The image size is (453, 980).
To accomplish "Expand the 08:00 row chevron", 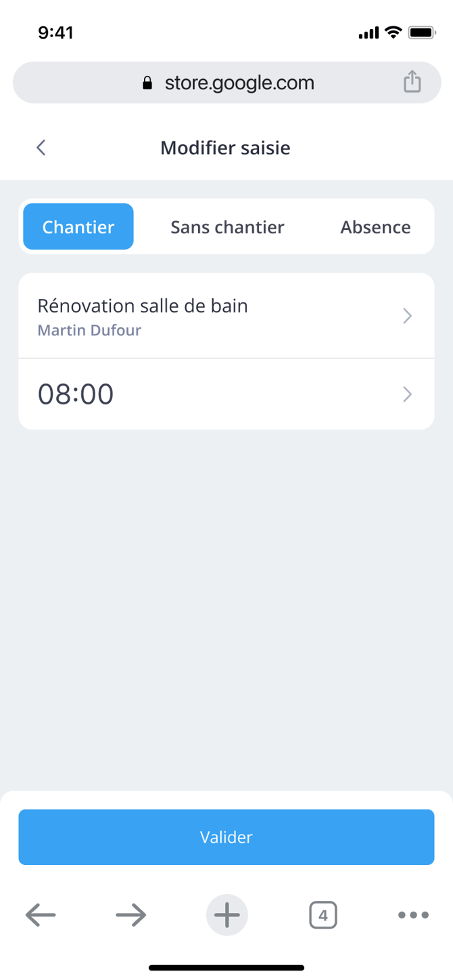I will [407, 394].
